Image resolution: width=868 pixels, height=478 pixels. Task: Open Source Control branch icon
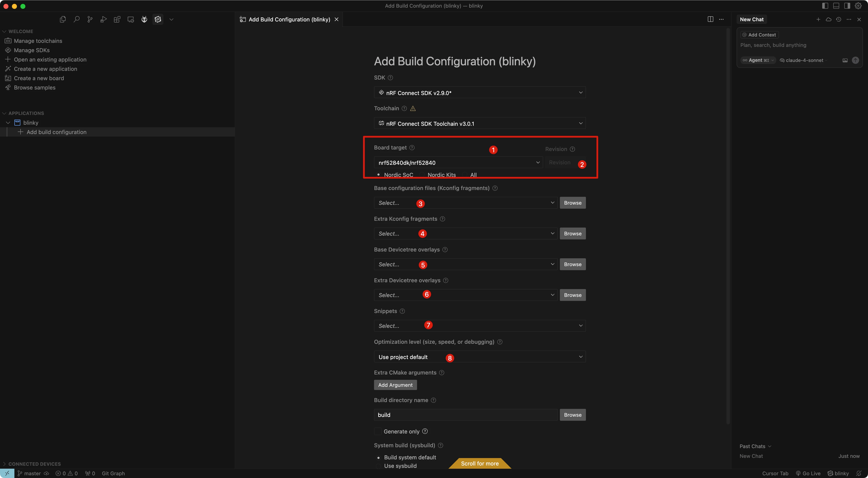click(90, 19)
